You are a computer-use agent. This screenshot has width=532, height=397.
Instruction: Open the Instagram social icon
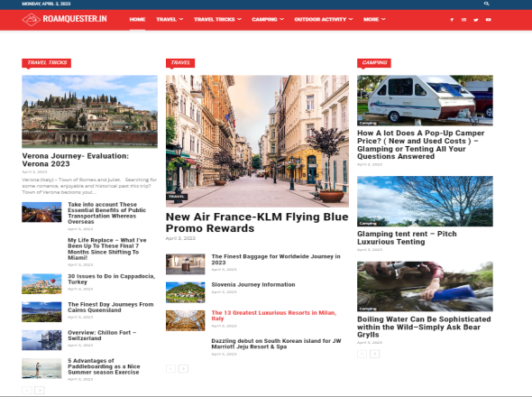[x=463, y=20]
